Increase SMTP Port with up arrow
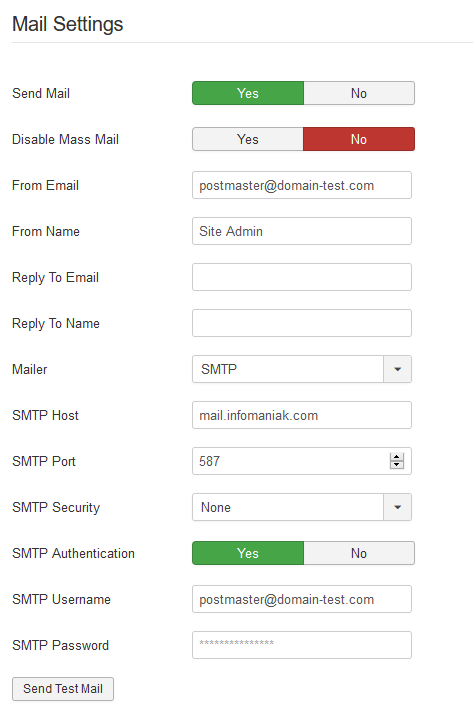Viewport: 473px width, 722px height. [x=397, y=457]
